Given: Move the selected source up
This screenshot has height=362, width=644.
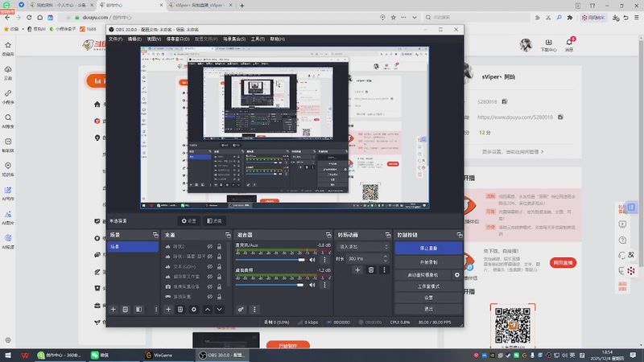Looking at the screenshot, I should click(208, 310).
